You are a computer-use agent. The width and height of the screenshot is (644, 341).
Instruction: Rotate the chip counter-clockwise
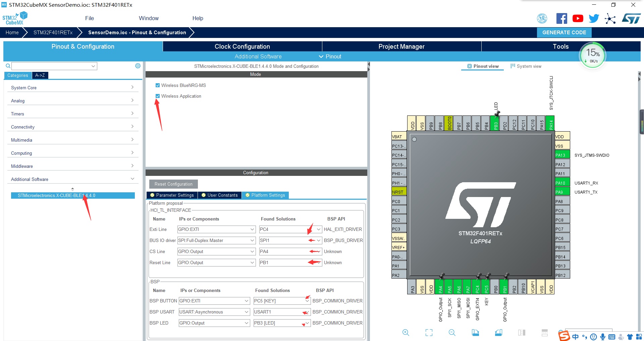[498, 333]
